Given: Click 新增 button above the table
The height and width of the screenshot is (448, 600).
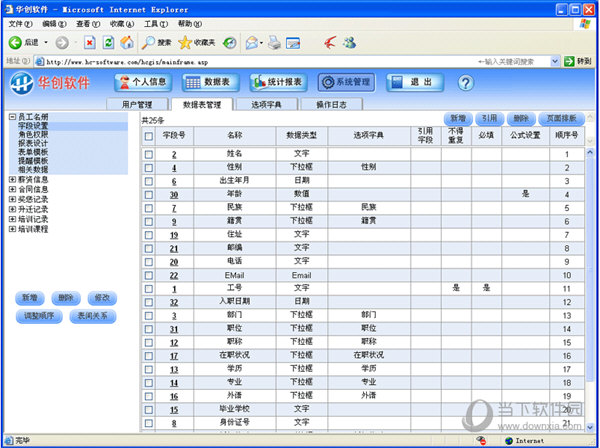Looking at the screenshot, I should click(x=458, y=119).
